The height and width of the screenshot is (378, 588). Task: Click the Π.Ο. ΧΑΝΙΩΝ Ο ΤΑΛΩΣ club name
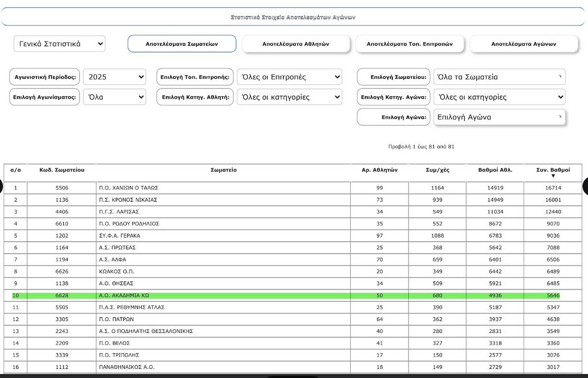(x=128, y=188)
